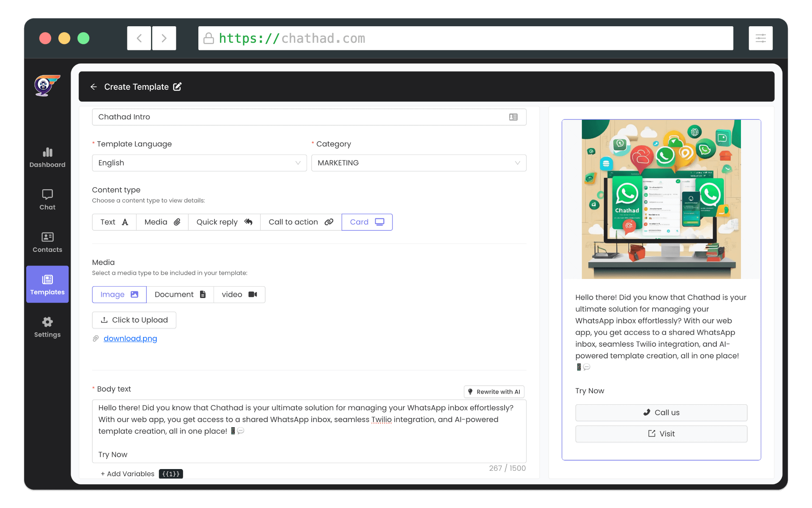The height and width of the screenshot is (508, 812).
Task: Switch to Call to action content type
Action: [x=301, y=222]
